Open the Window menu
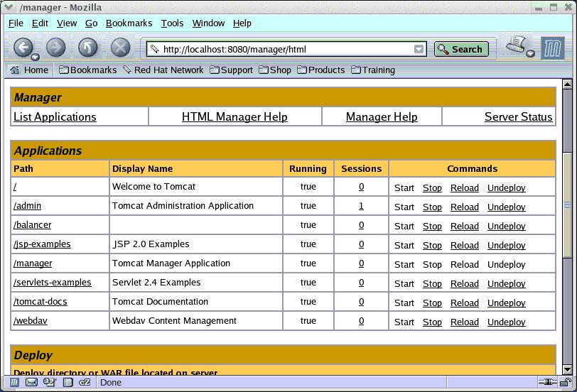The image size is (577, 392). (x=208, y=23)
